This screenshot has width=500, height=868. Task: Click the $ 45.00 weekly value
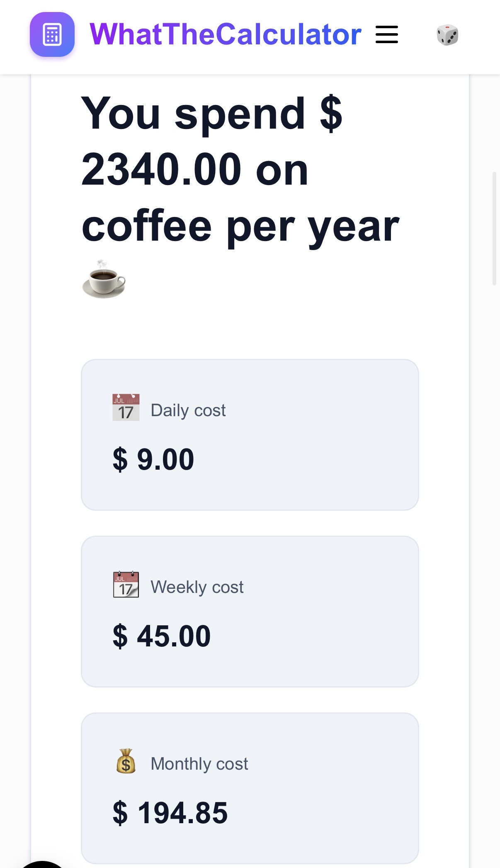coord(163,636)
